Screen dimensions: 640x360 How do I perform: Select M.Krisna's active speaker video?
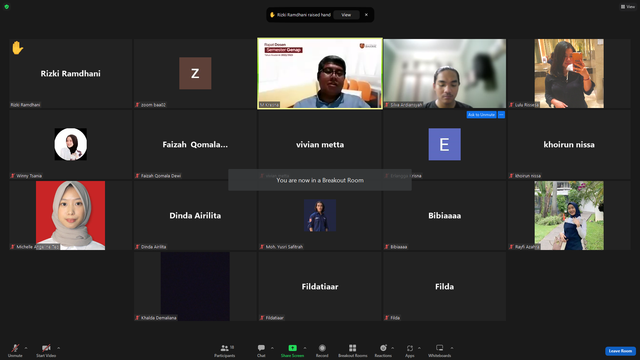coord(320,73)
